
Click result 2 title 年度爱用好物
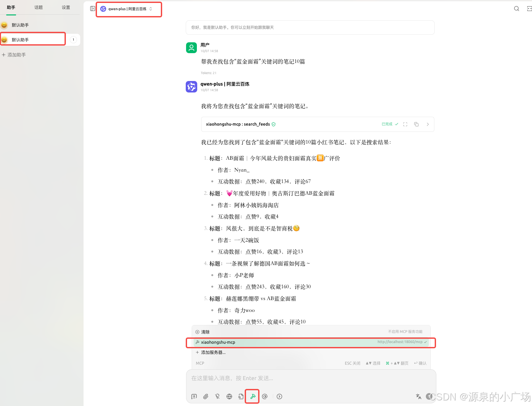pos(272,193)
